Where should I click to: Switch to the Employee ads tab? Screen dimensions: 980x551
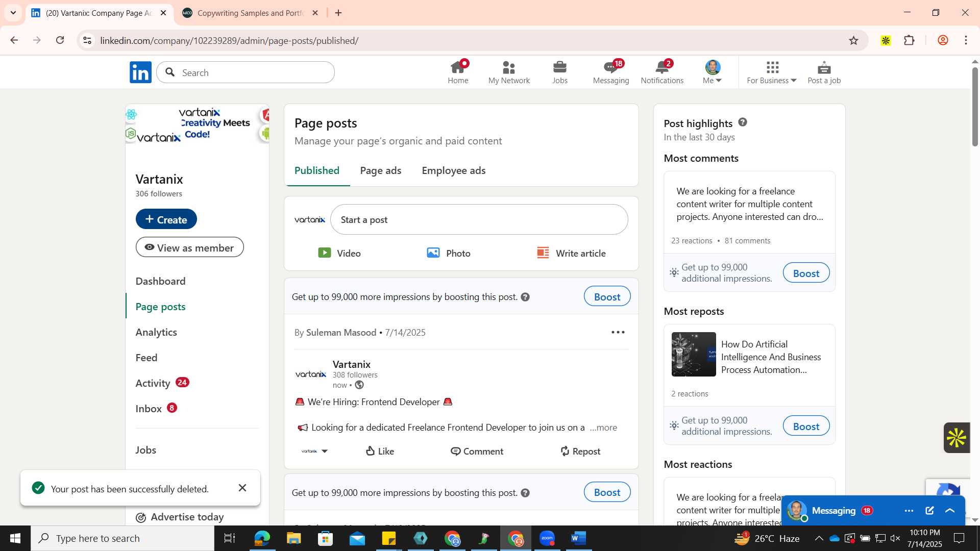coord(453,171)
